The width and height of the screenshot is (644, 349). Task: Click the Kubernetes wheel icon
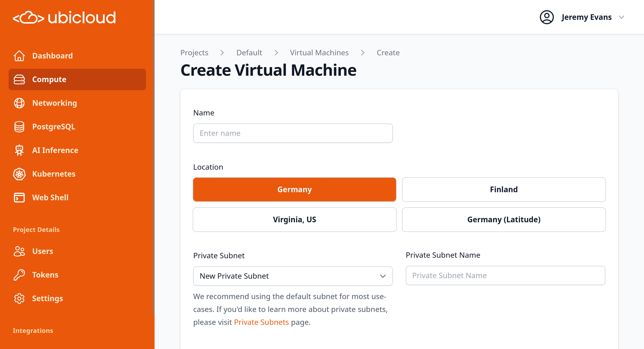19,174
